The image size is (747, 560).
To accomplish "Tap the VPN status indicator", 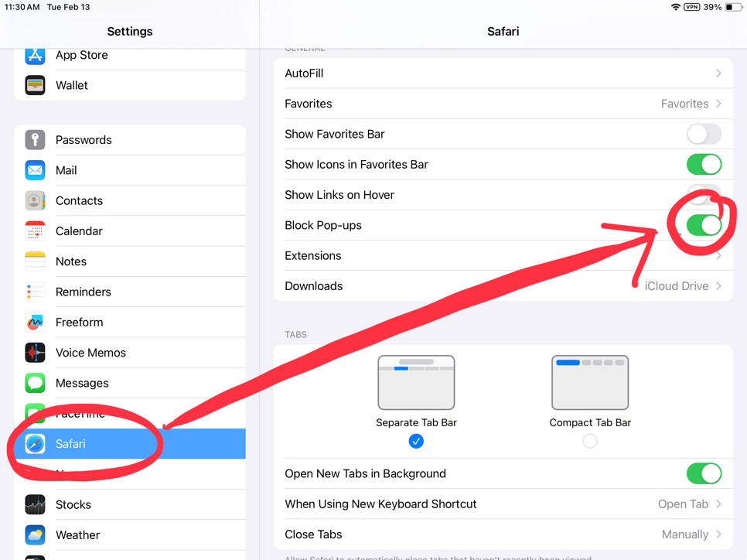I will click(692, 7).
